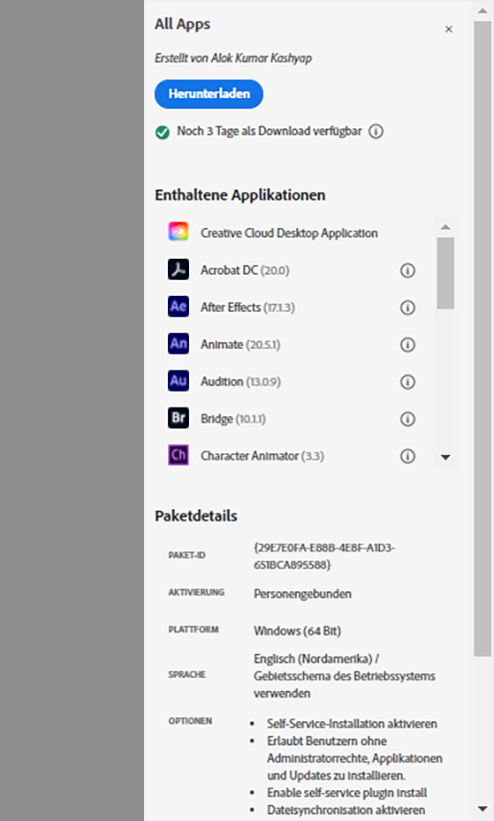
Task: Click the green checkmark status icon
Action: click(162, 132)
